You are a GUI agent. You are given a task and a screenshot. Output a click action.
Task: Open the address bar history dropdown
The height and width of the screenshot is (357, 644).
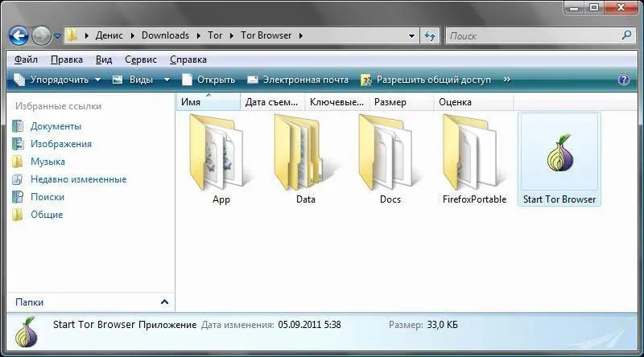411,35
